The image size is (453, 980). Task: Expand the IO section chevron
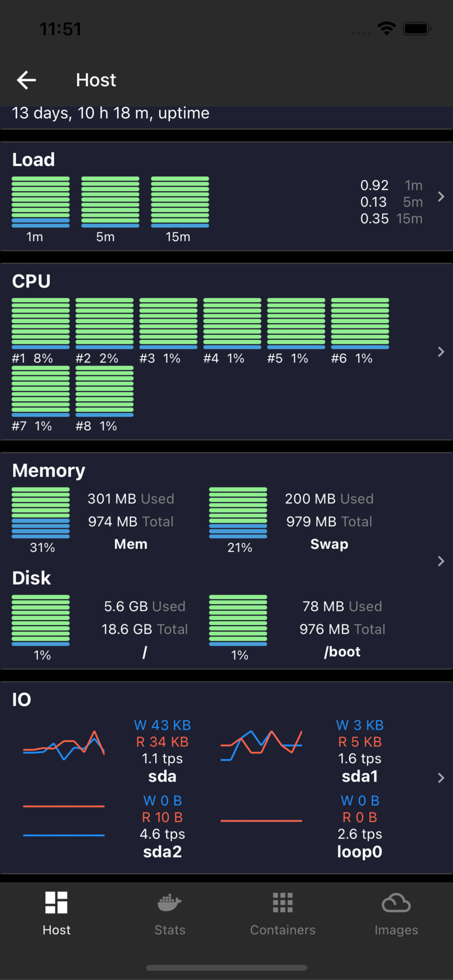[x=441, y=777]
